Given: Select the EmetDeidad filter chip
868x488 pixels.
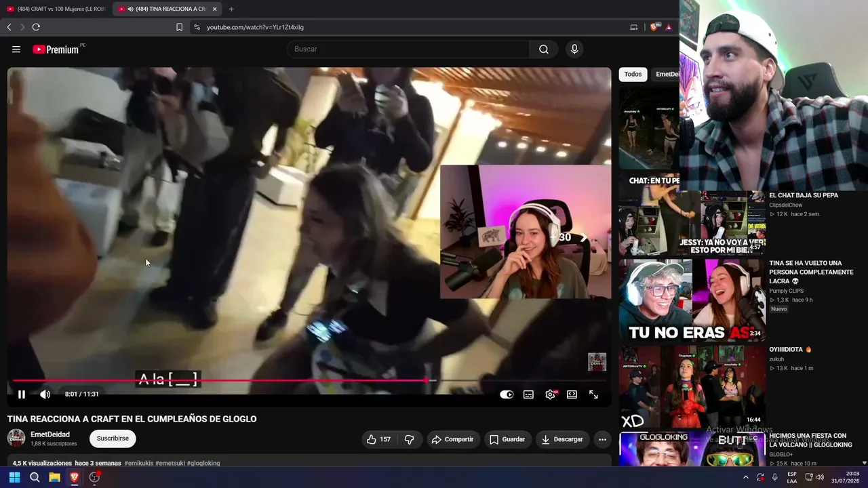Looking at the screenshot, I should [666, 75].
